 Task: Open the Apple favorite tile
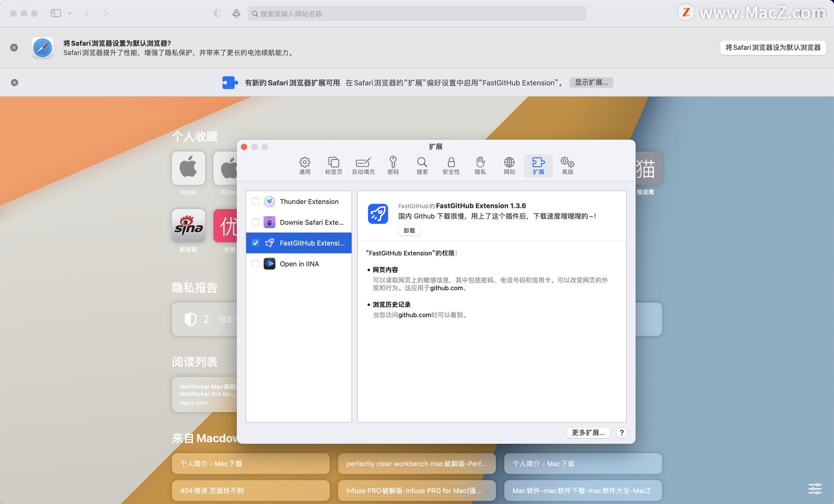(188, 168)
